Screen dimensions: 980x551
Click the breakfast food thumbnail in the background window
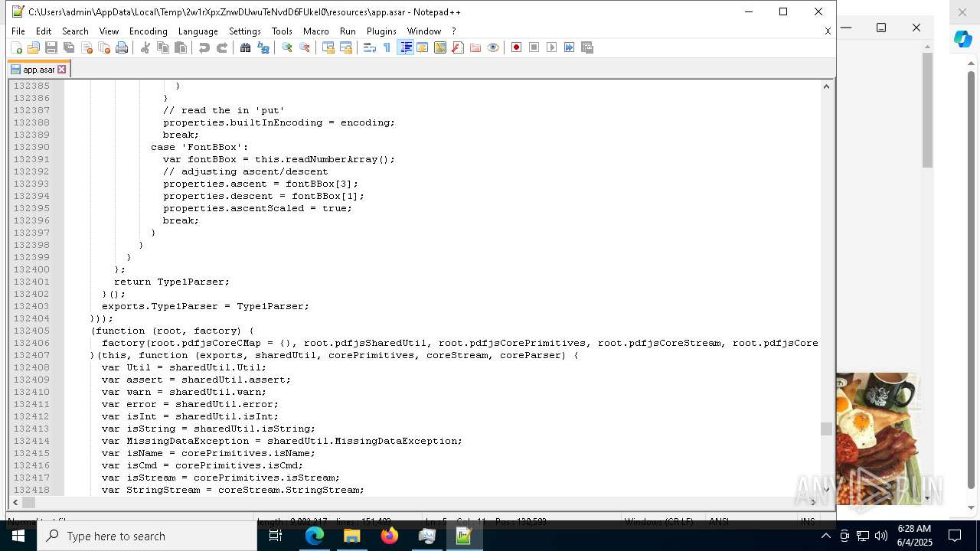pyautogui.click(x=877, y=439)
